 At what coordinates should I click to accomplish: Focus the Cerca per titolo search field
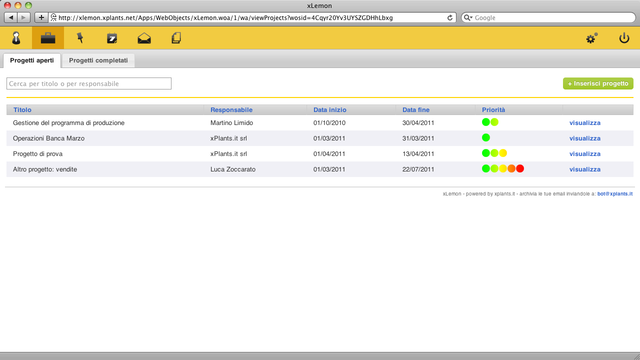(89, 83)
